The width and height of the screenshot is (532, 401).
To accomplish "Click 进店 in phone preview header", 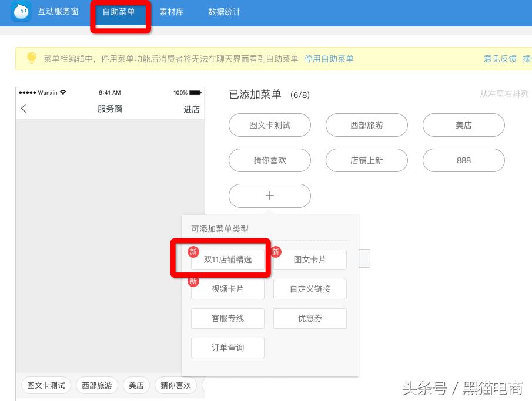I will (x=192, y=109).
